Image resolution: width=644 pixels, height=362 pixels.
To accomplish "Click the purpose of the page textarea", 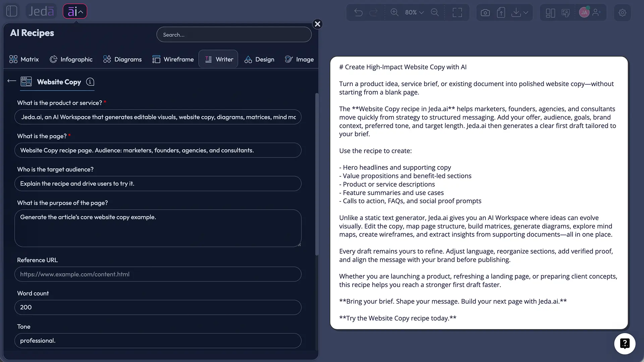I will point(158,228).
